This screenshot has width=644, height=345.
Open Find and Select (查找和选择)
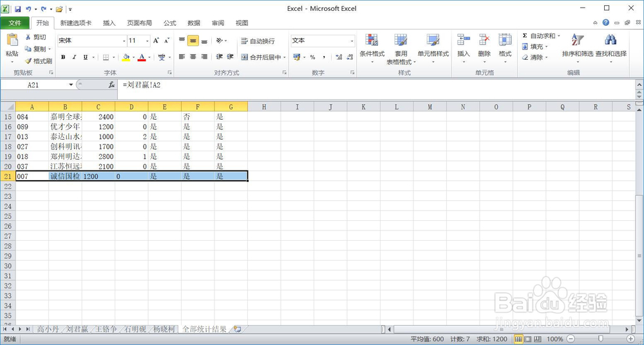(611, 48)
